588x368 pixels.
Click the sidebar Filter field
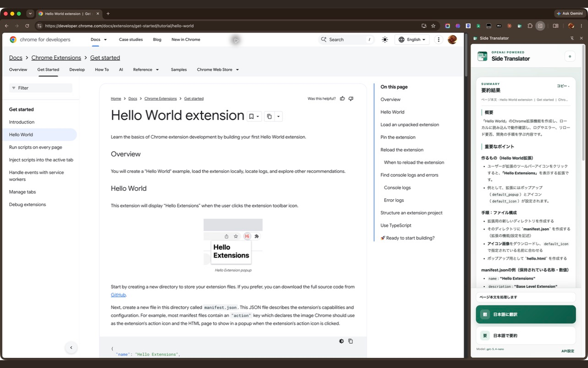pos(41,88)
